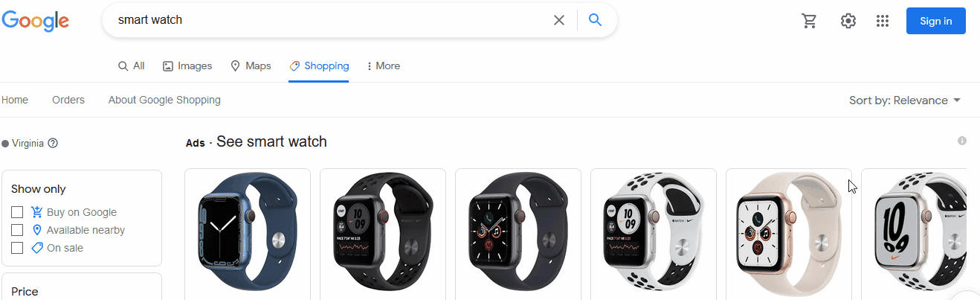The image size is (980, 300).
Task: Click the Google logo
Action: 35,21
